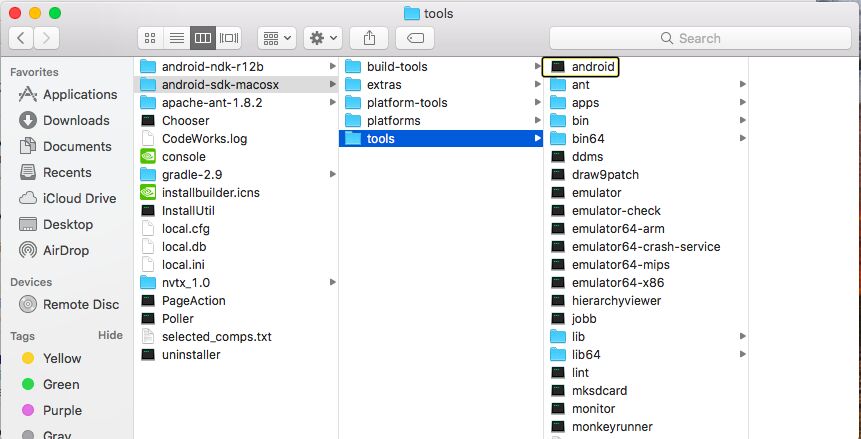Expand nvtx_1.0 with its arrow
The height and width of the screenshot is (439, 861).
[332, 282]
